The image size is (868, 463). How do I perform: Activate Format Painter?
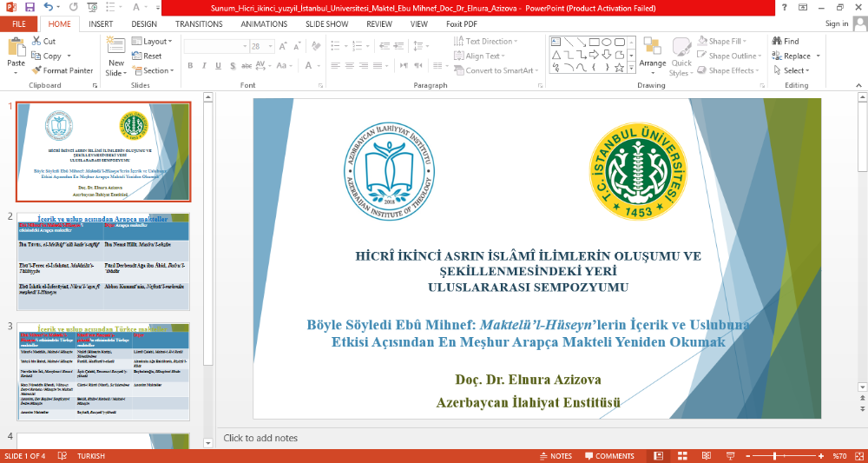[62, 70]
